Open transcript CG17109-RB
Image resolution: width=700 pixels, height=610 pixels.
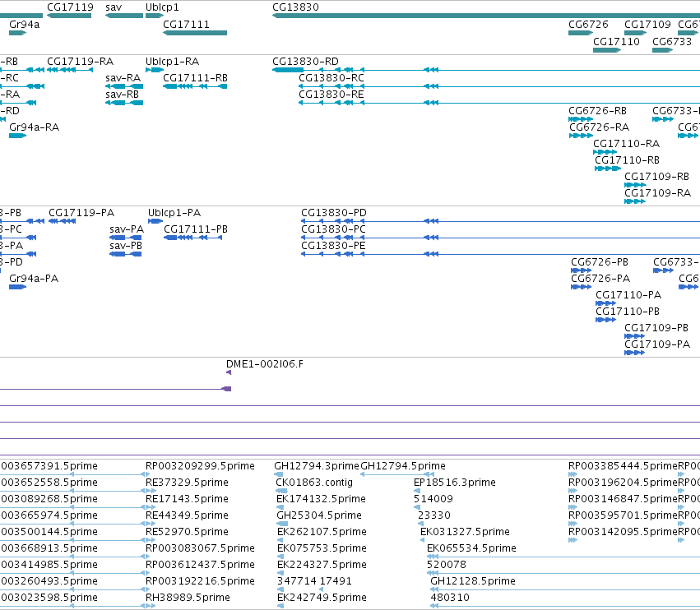click(x=656, y=176)
